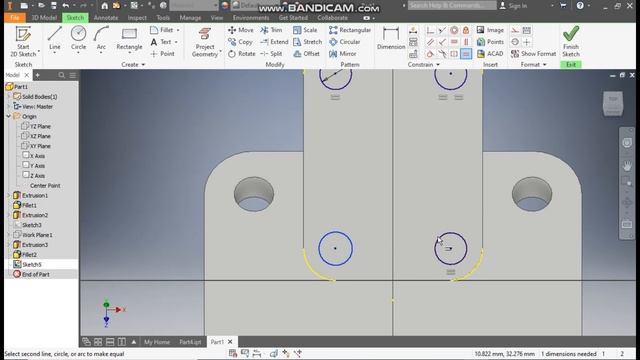Switch to Annotate ribbon tab

[106, 18]
